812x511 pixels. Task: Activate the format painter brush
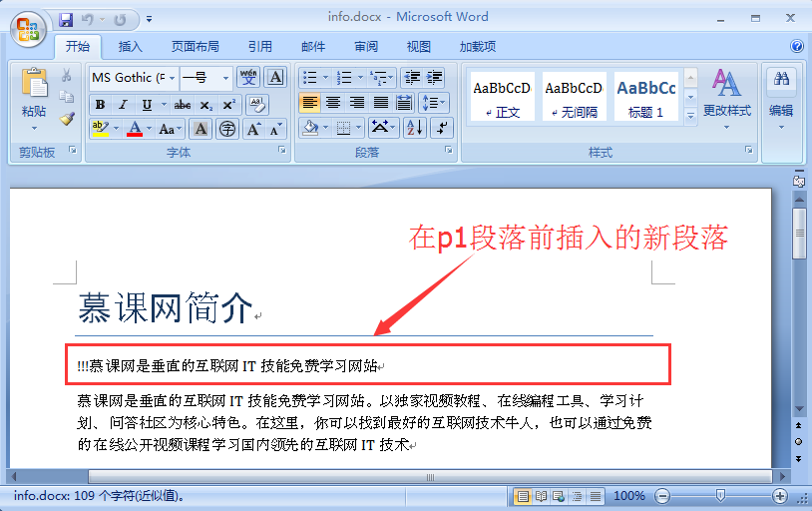[x=66, y=119]
